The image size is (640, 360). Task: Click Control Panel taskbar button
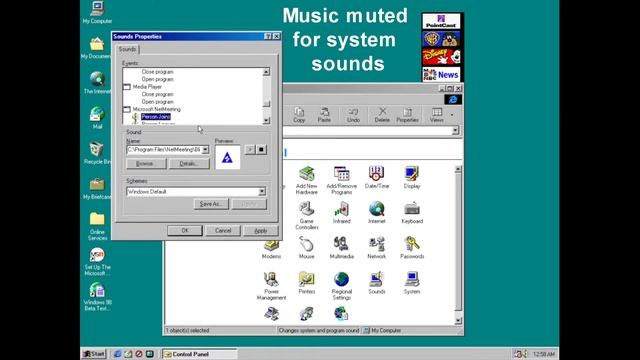tap(199, 354)
